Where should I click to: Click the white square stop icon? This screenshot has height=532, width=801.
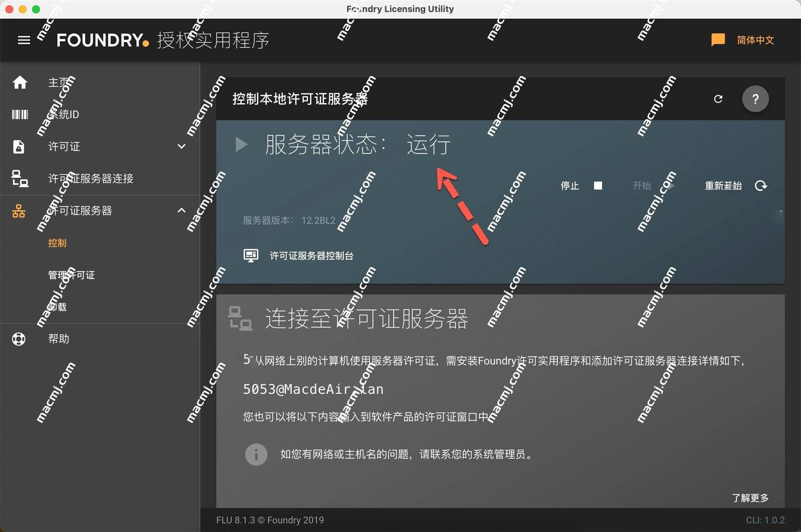point(598,186)
